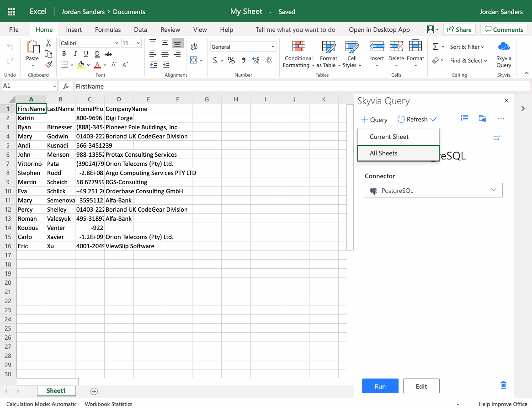This screenshot has height=408, width=532.
Task: Click the Edit query button
Action: tap(421, 386)
